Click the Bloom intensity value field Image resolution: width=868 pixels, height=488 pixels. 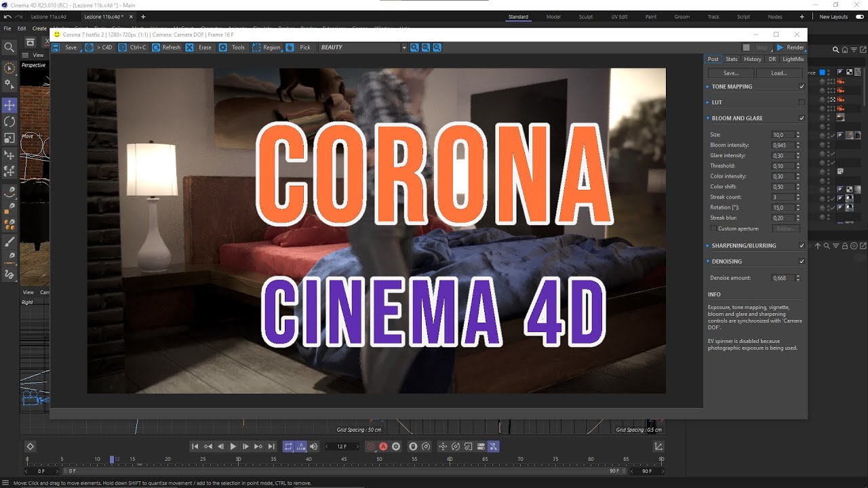pos(783,145)
